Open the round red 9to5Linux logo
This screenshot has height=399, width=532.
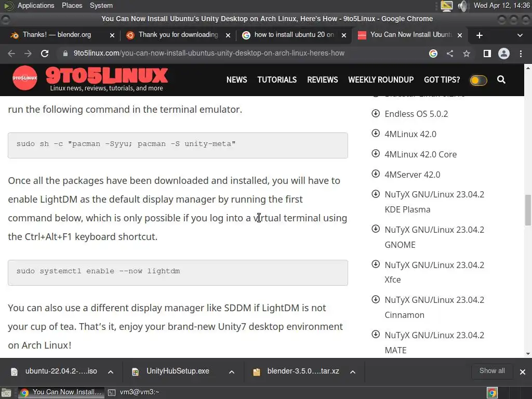[x=25, y=78]
